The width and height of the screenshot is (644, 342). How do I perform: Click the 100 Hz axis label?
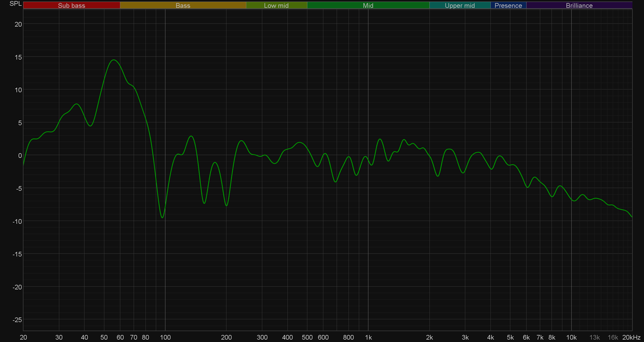(x=165, y=337)
